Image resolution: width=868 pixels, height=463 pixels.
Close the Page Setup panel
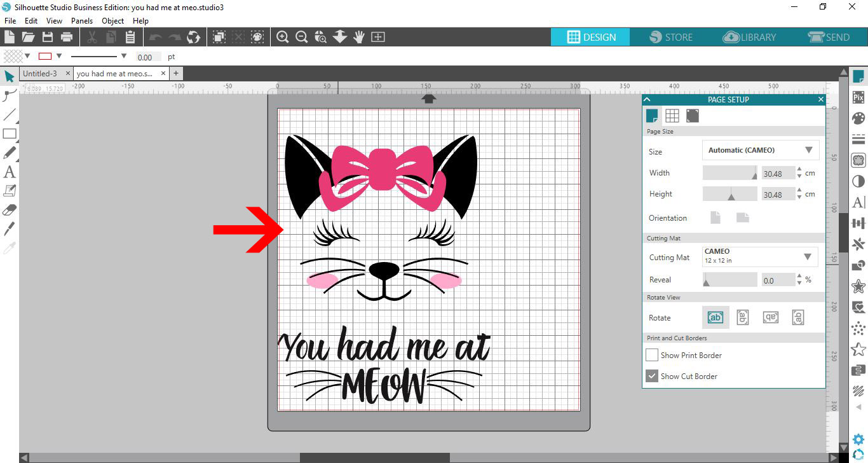point(820,99)
